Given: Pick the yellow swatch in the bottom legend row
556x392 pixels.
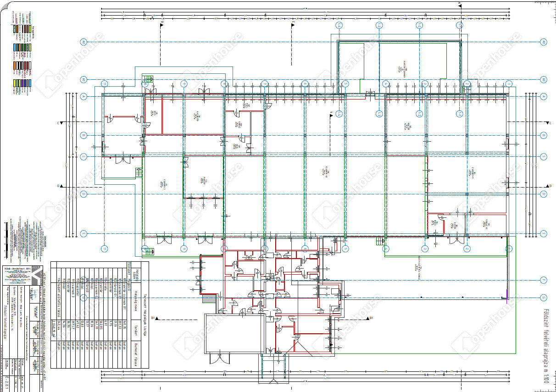Looking at the screenshot, I should (15, 83).
